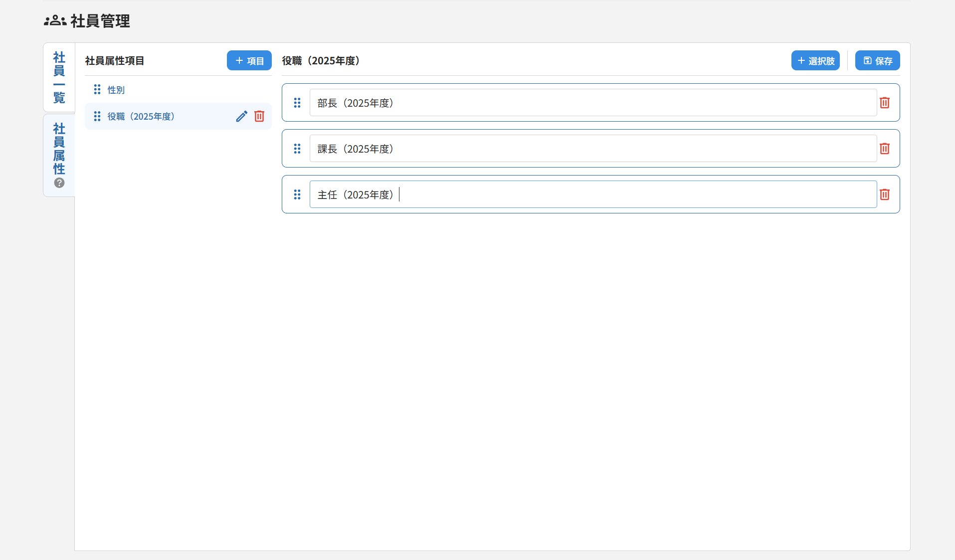
Task: Save changes with the 保存 button
Action: (x=877, y=60)
